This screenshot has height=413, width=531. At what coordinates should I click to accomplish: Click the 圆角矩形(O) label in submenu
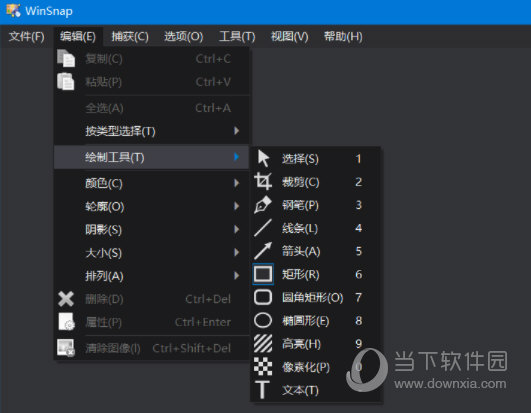click(313, 297)
